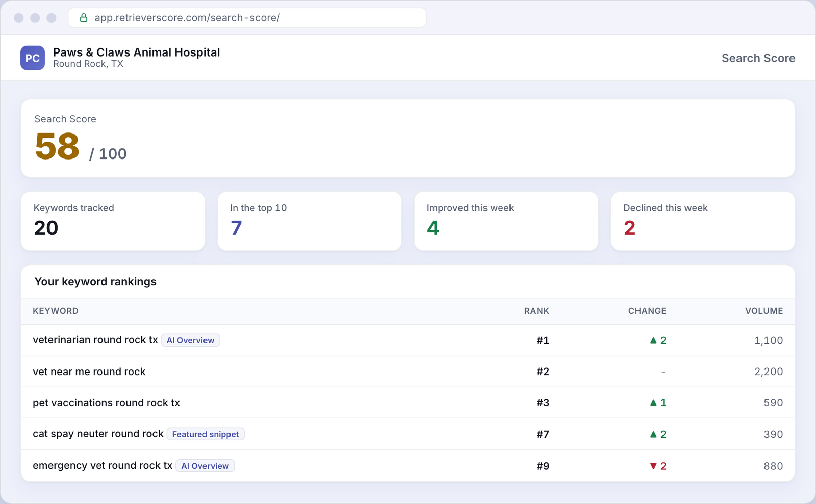Click the red down arrow for emergency vet row
This screenshot has height=504, width=816.
(653, 466)
